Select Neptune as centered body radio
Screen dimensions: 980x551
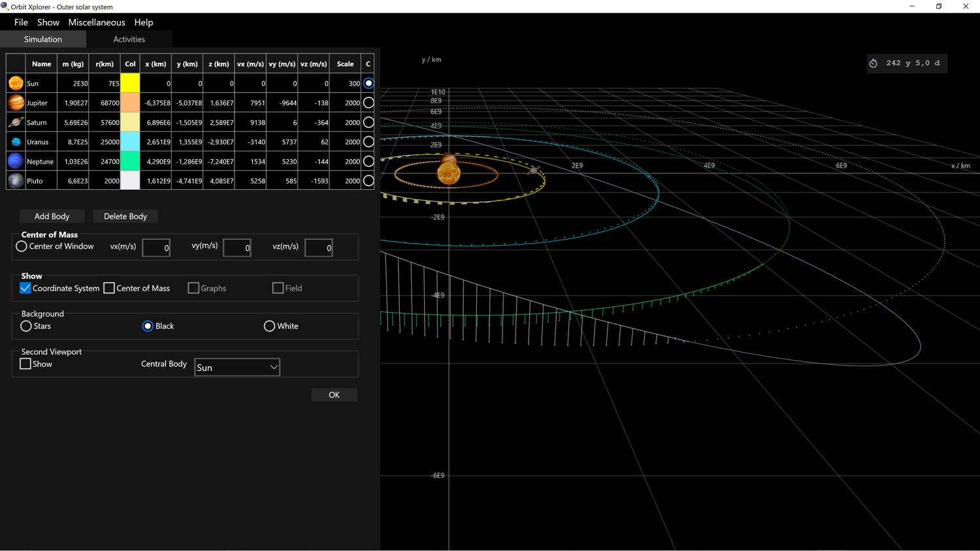(x=368, y=161)
